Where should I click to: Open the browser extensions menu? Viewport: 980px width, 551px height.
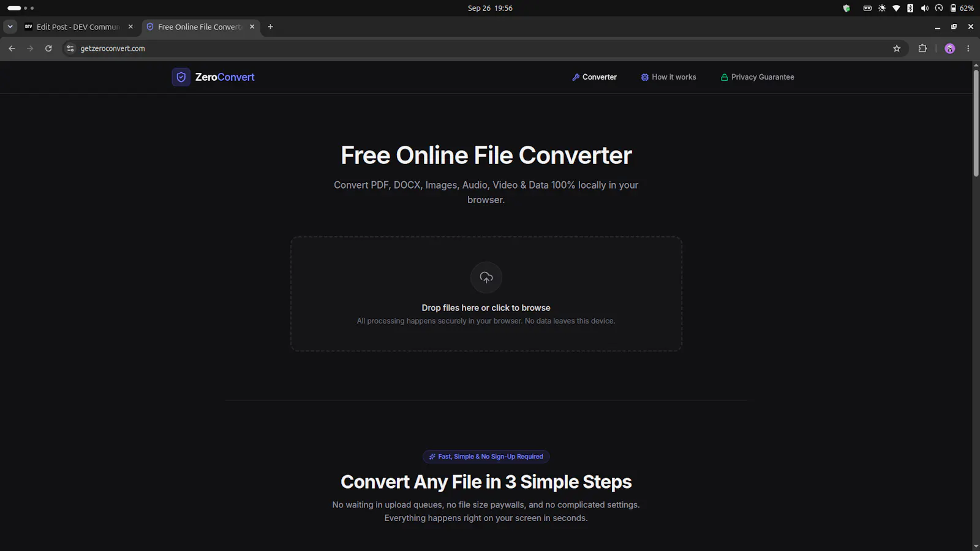point(922,48)
